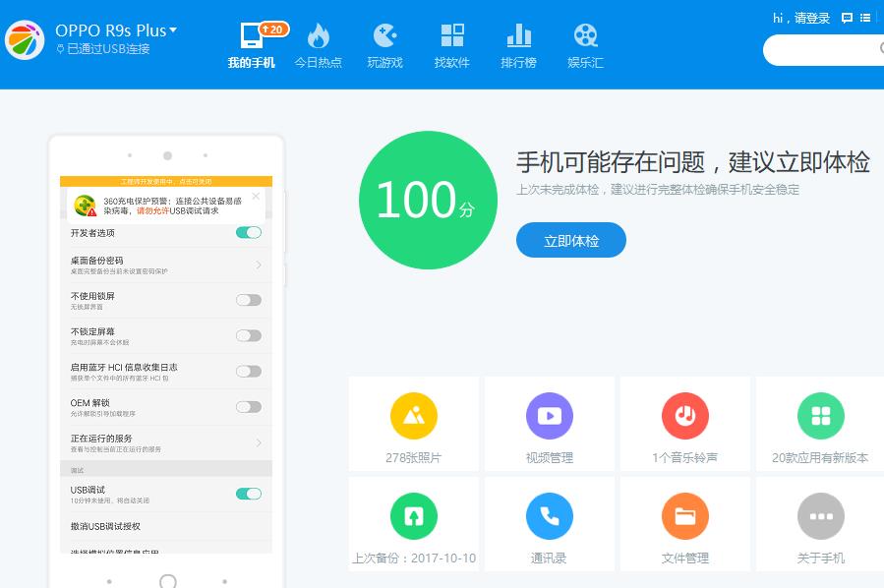The image size is (884, 588).
Task: Toggle the OEM 解锁 switch
Action: [x=249, y=407]
